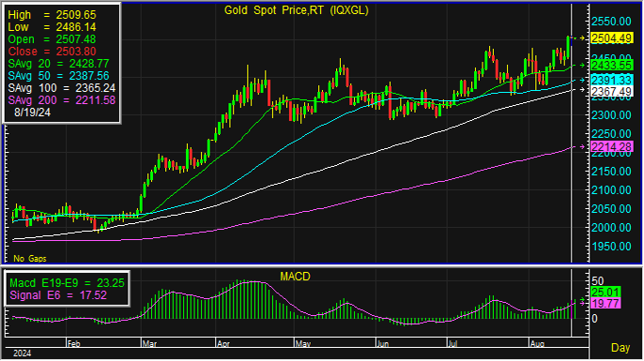This screenshot has height=361, width=644.
Task: Click the yellow 2504.49 current price tag
Action: tap(611, 38)
